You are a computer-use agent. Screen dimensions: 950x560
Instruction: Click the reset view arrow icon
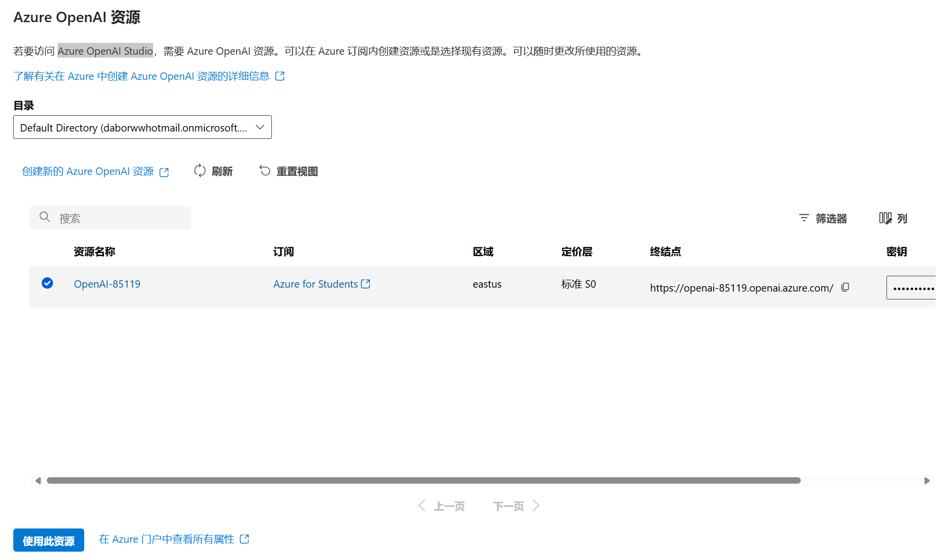(x=265, y=171)
